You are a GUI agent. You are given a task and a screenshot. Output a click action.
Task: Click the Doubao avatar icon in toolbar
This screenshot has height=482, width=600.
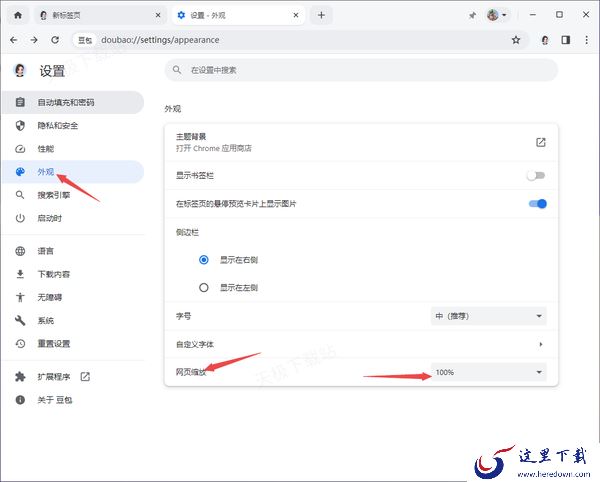[545, 40]
